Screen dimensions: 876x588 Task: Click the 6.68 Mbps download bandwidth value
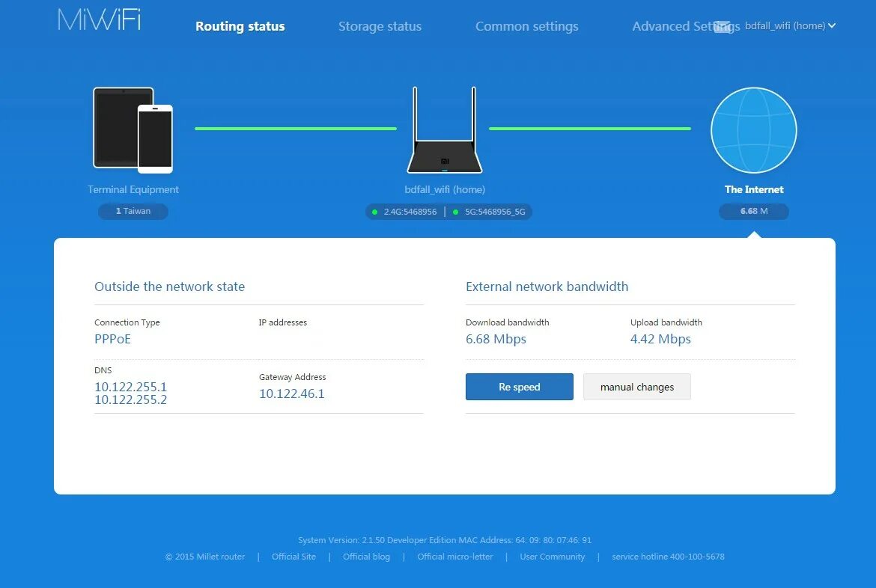[x=496, y=339]
